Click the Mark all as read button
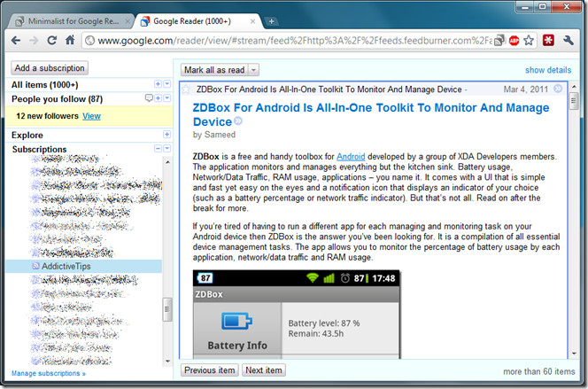588x389 pixels. pos(214,70)
